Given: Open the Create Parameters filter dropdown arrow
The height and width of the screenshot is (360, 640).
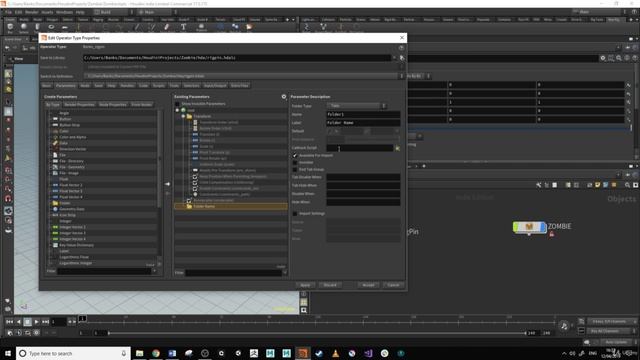Looking at the screenshot, I should click(155, 271).
